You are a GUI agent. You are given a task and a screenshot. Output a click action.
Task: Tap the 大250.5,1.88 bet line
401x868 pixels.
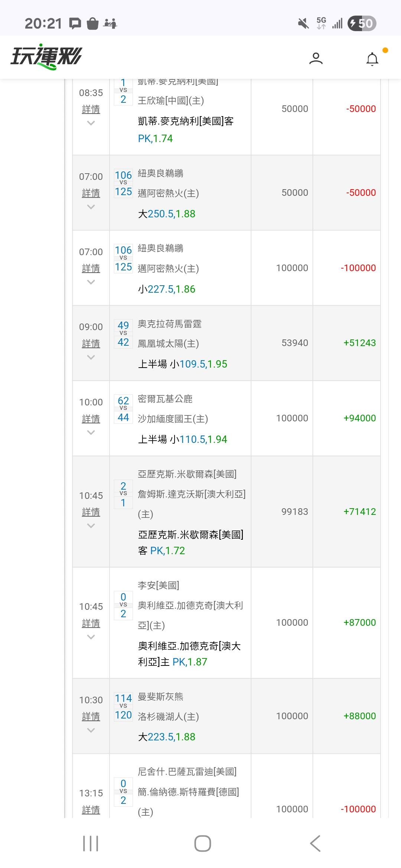(167, 214)
